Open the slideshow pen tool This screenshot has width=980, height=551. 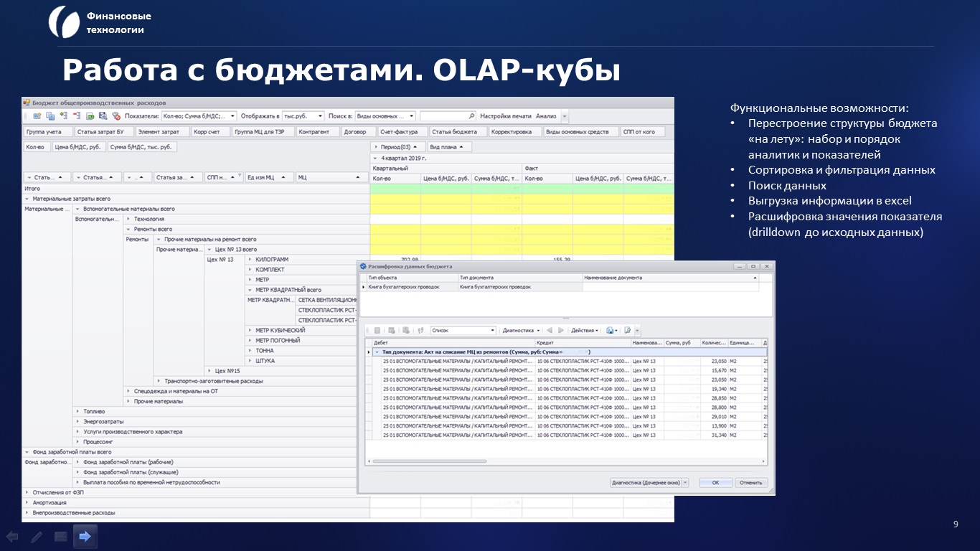37,536
